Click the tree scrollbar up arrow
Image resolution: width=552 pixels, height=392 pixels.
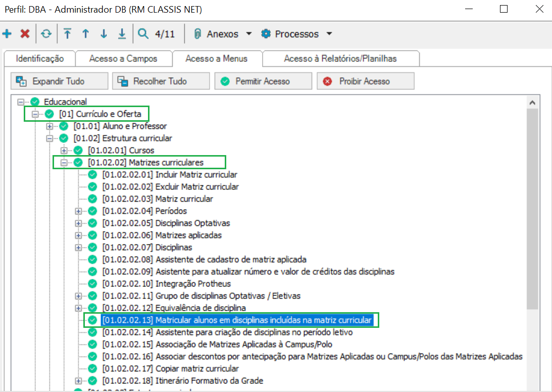click(532, 103)
